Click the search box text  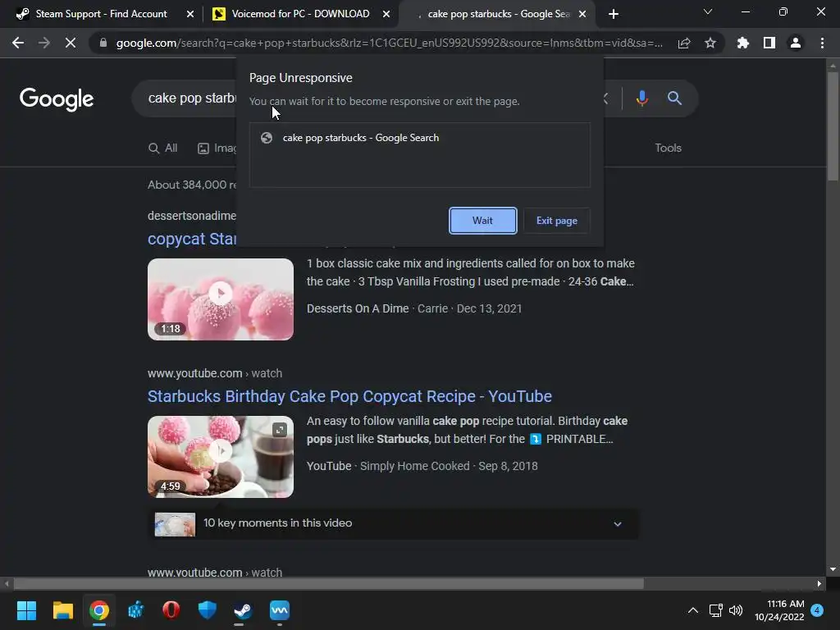(x=192, y=98)
